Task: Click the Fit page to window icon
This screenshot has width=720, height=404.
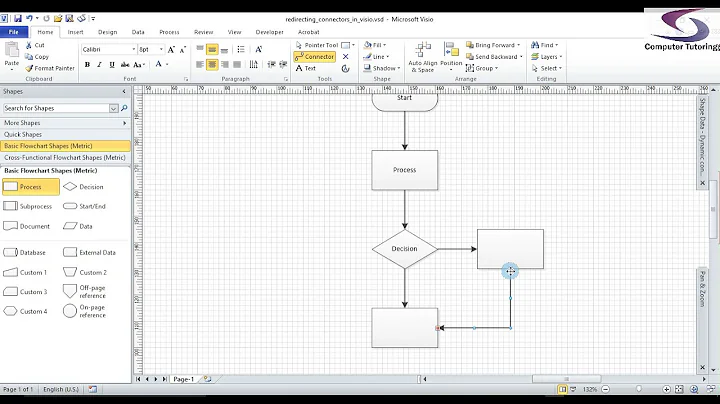Action: (679, 389)
